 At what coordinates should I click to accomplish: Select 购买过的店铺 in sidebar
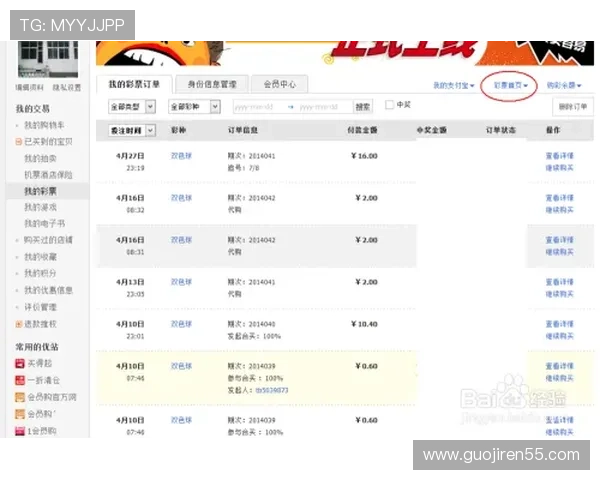click(48, 240)
